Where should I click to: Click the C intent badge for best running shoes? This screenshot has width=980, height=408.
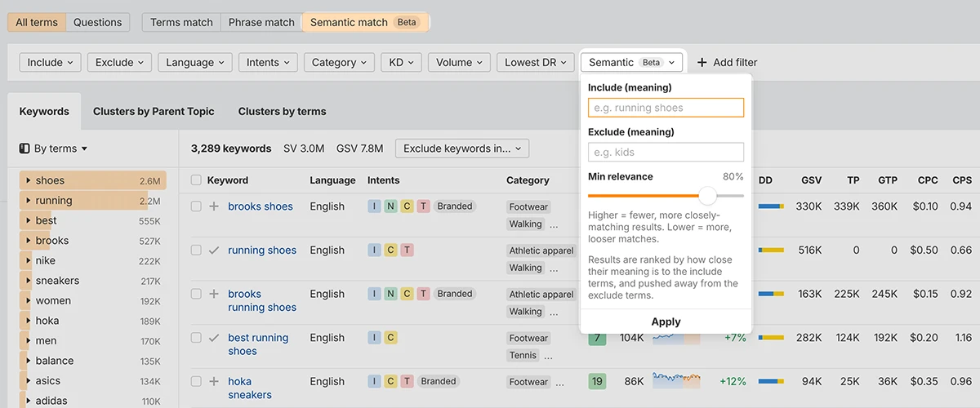(391, 338)
